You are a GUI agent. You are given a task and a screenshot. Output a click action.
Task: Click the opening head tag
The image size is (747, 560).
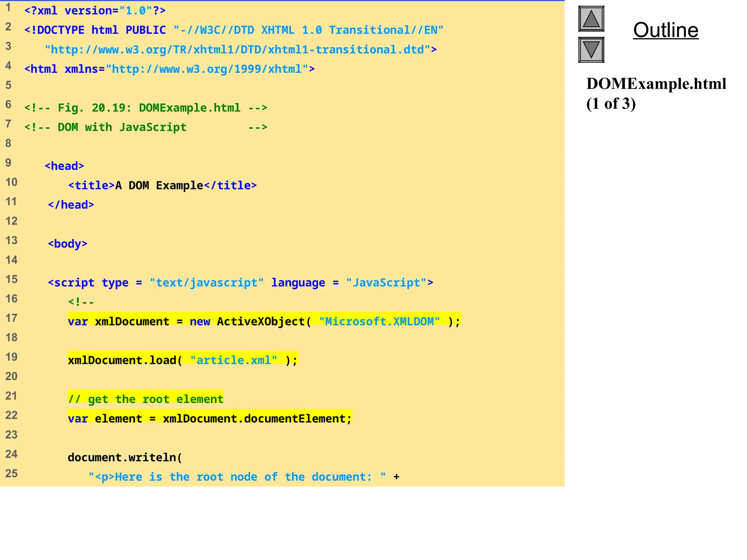(x=64, y=166)
